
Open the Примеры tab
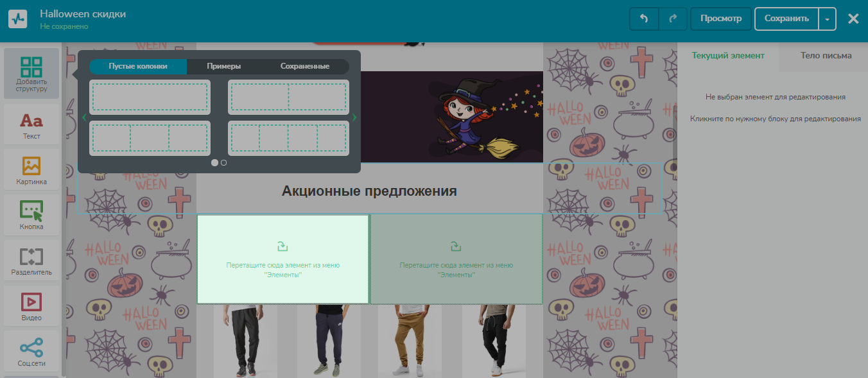[x=223, y=66]
